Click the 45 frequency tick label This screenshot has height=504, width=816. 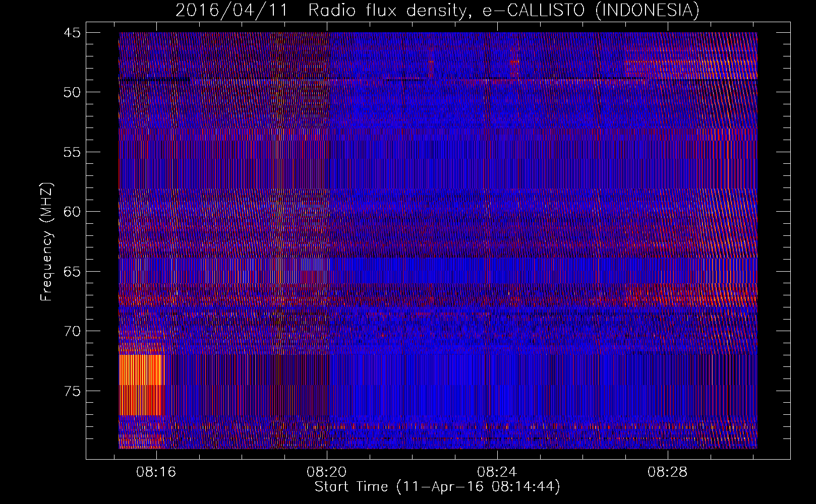[x=72, y=33]
